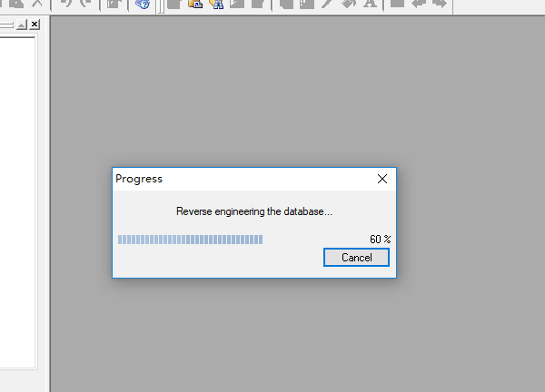The width and height of the screenshot is (545, 392).
Task: Click the grayed undo arrow icon
Action: click(x=65, y=4)
